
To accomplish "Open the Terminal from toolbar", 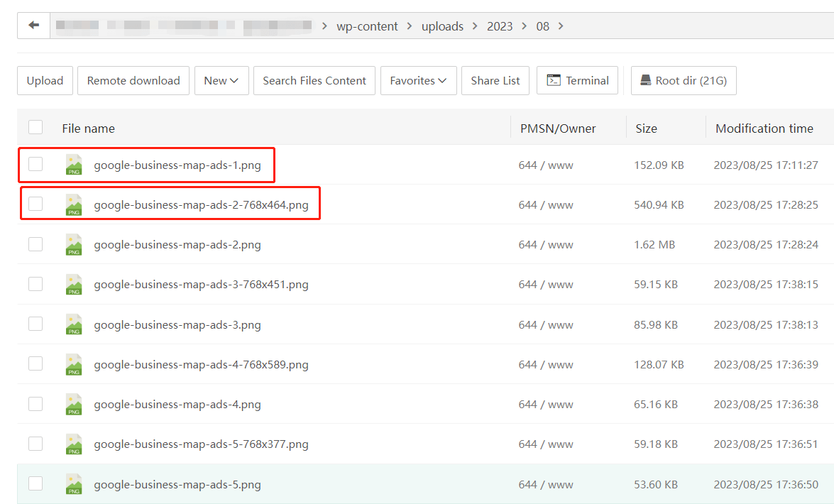I will point(577,81).
